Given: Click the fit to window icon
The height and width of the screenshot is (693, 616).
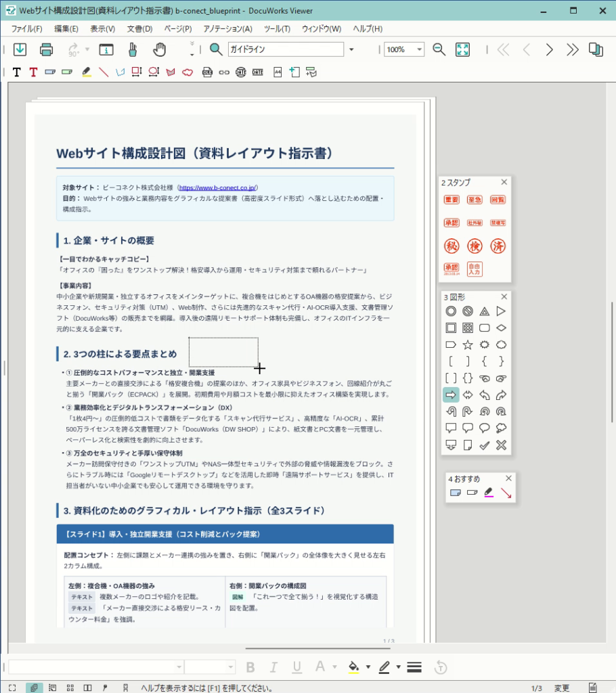Looking at the screenshot, I should pos(462,49).
